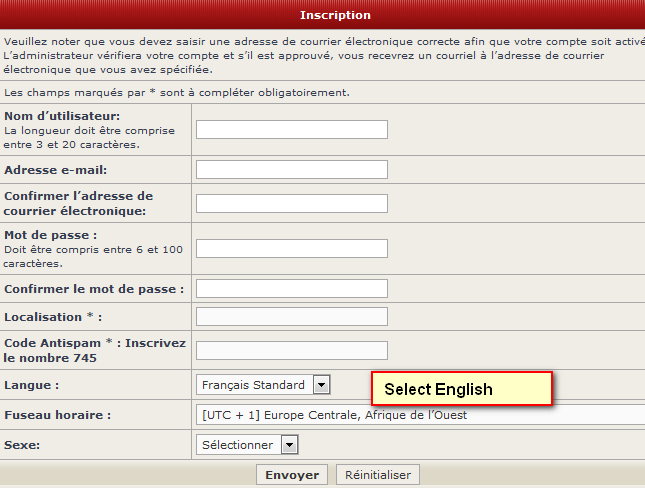Viewport: 645px width, 488px height.
Task: Click the Fuseau horaire label text
Action: point(57,415)
